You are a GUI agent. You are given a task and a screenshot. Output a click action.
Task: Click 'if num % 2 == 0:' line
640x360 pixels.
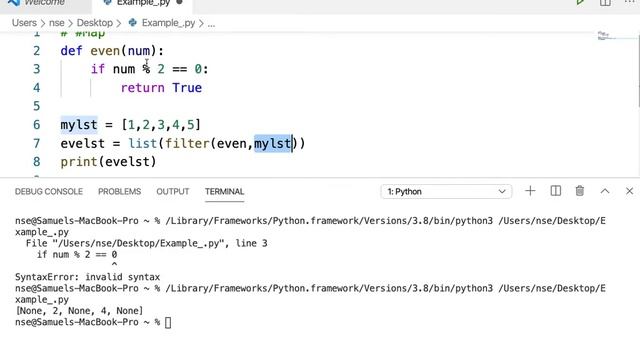(149, 69)
